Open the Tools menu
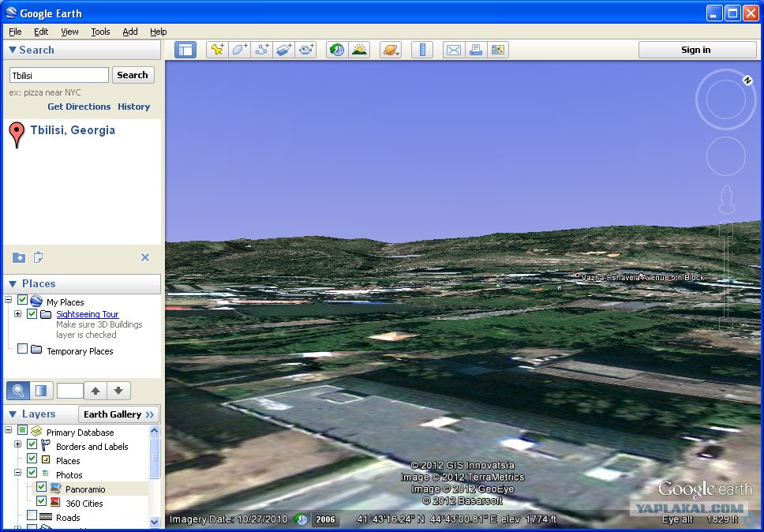Screen dimensions: 764x532 [x=100, y=32]
